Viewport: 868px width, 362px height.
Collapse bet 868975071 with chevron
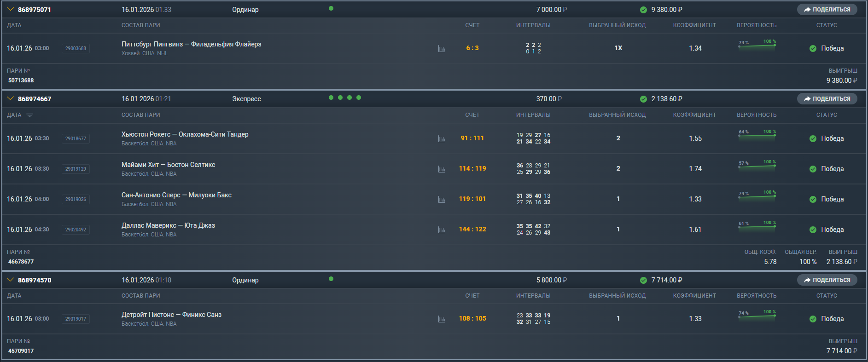pos(10,9)
